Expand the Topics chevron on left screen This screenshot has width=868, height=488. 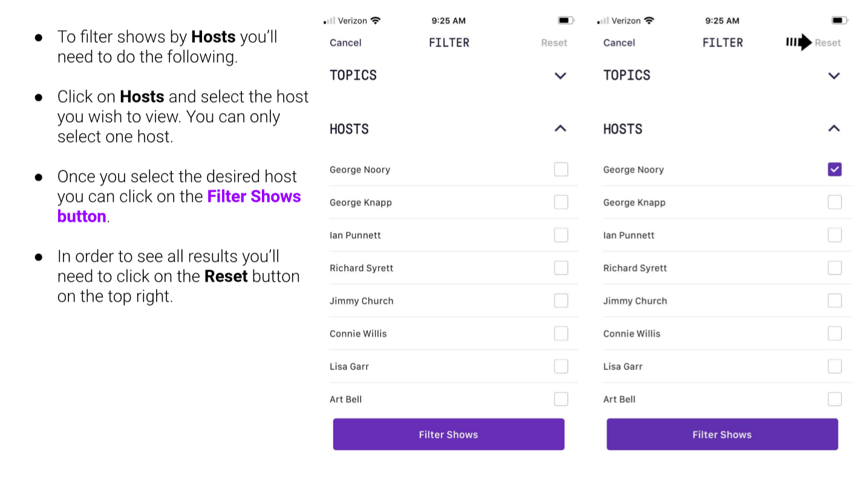click(561, 76)
